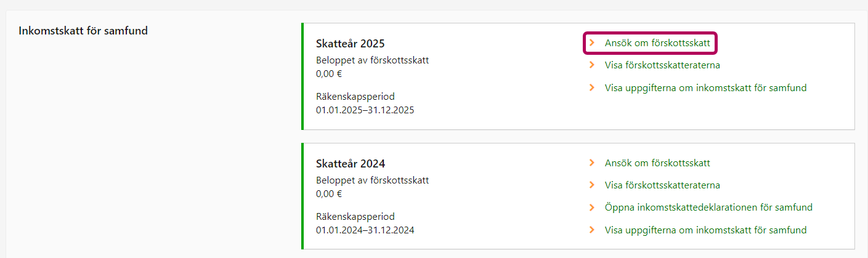Click the 'Inkomstskatt för samfund' section title

click(83, 30)
